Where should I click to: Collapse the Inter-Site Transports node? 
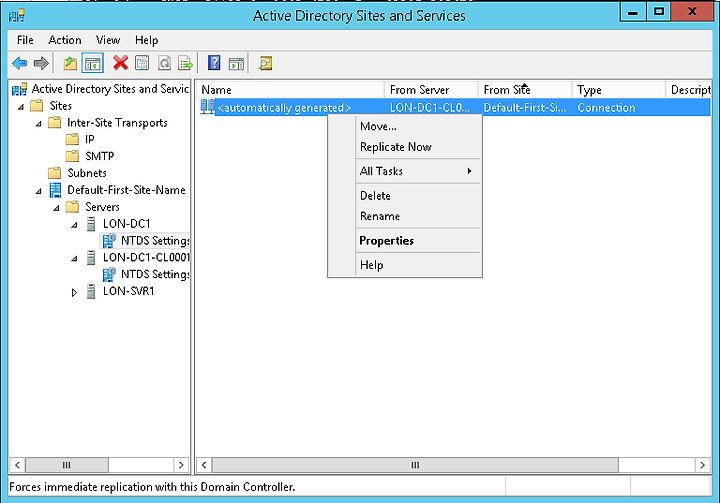(x=39, y=124)
